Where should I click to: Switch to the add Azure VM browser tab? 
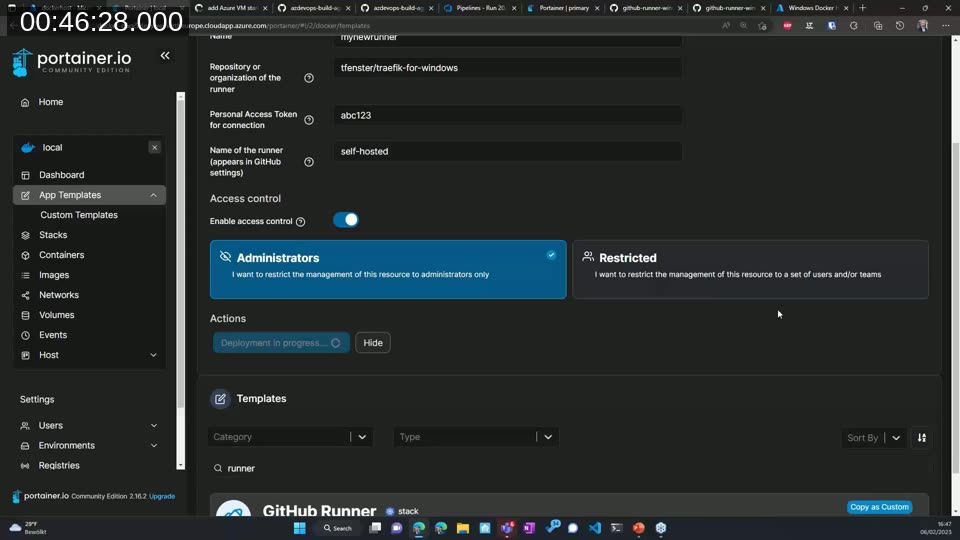click(231, 8)
